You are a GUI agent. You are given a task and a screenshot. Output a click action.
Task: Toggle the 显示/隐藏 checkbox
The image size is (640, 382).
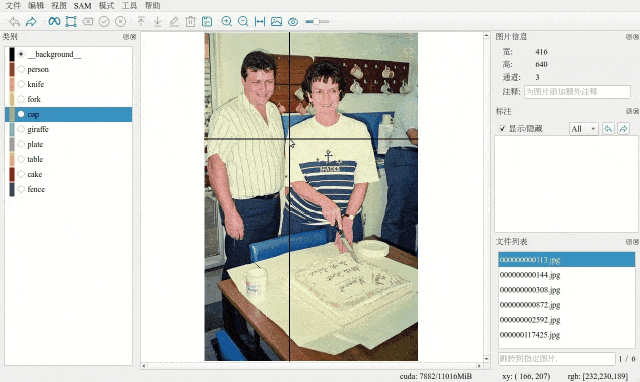click(502, 129)
